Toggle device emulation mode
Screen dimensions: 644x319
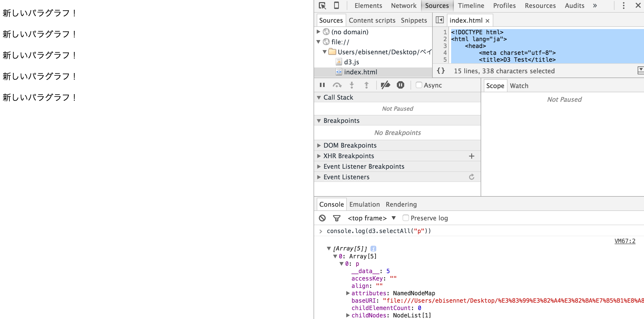(336, 5)
